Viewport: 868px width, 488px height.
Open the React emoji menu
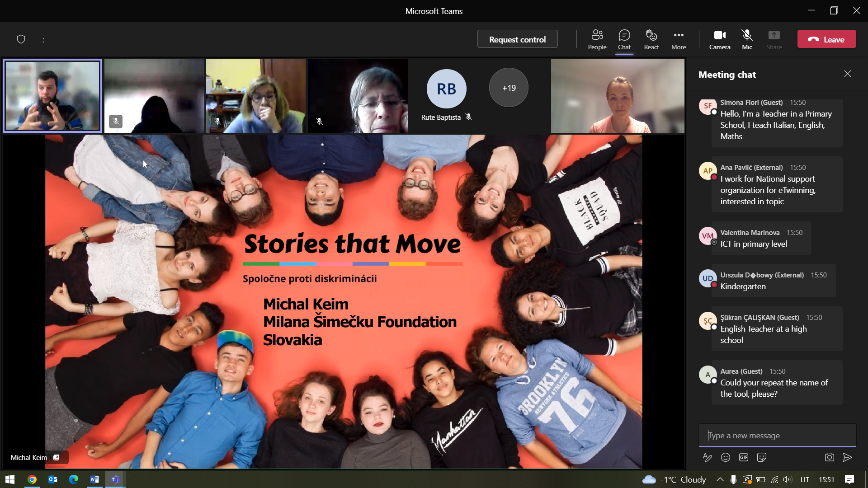click(651, 40)
